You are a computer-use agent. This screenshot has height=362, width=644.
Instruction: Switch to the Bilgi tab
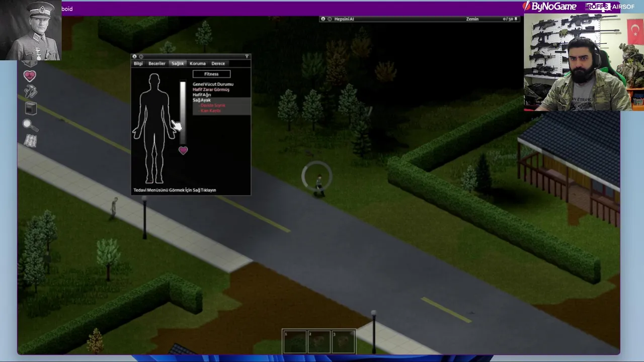click(x=138, y=63)
